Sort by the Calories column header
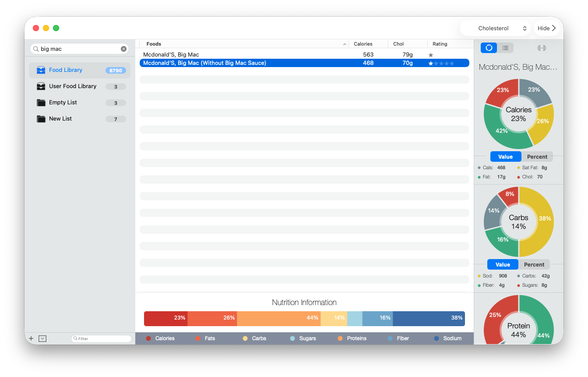The width and height of the screenshot is (588, 377). (x=368, y=44)
